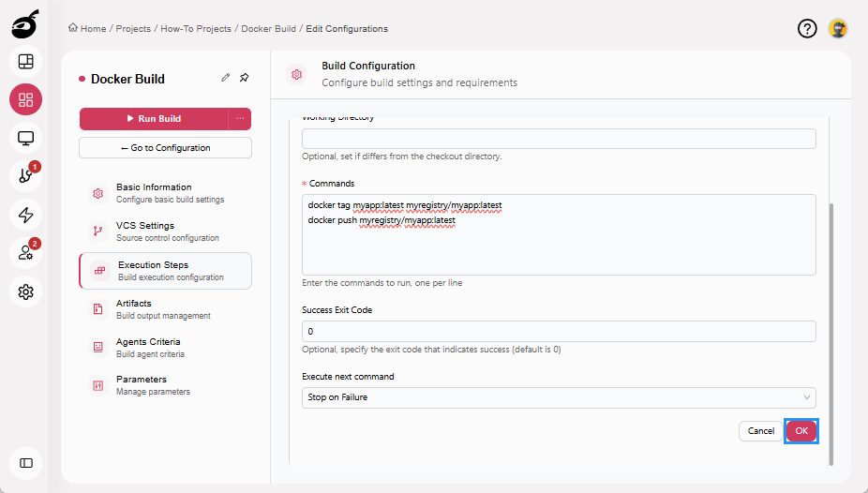Click the Cancel button

click(760, 431)
